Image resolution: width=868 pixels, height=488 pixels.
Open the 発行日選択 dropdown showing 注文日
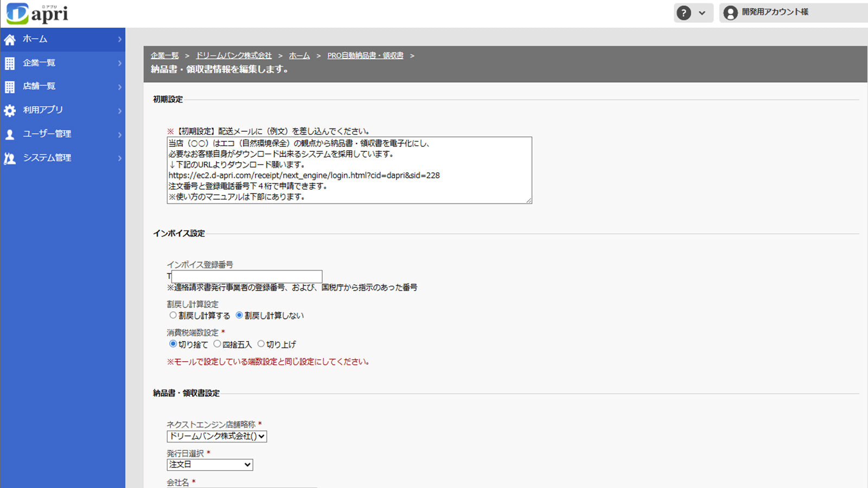tap(210, 465)
